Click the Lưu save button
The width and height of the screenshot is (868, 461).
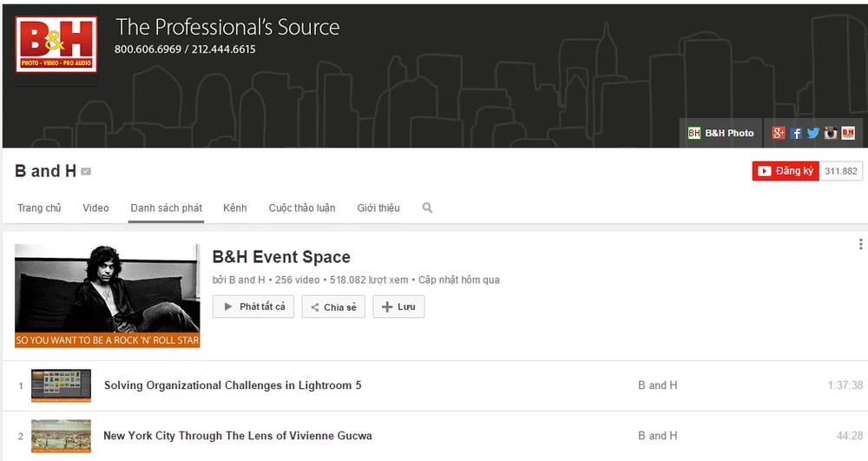point(398,307)
